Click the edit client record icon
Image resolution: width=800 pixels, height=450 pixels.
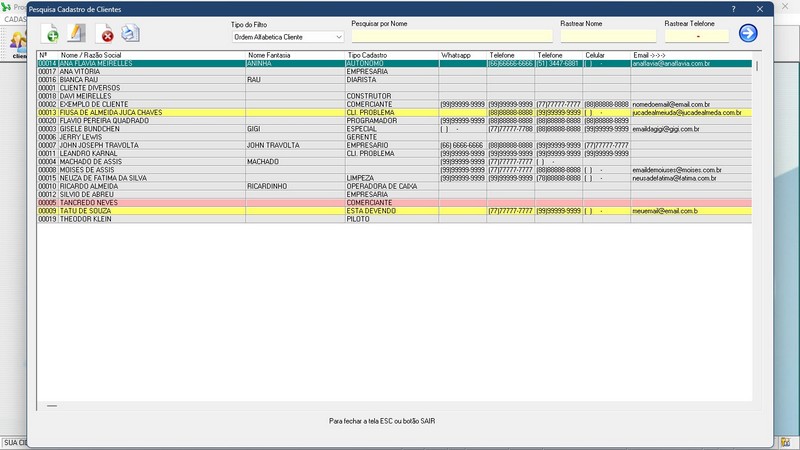tap(77, 34)
